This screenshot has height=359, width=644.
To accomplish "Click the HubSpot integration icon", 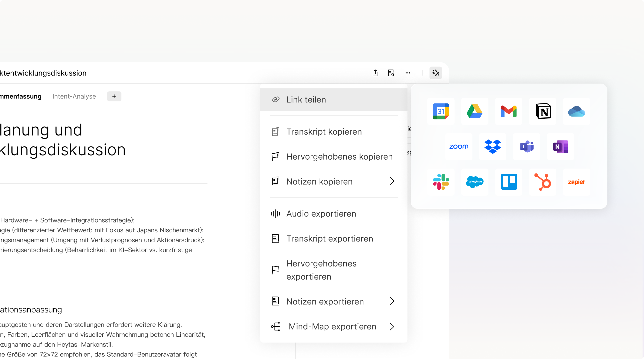I will pyautogui.click(x=543, y=182).
